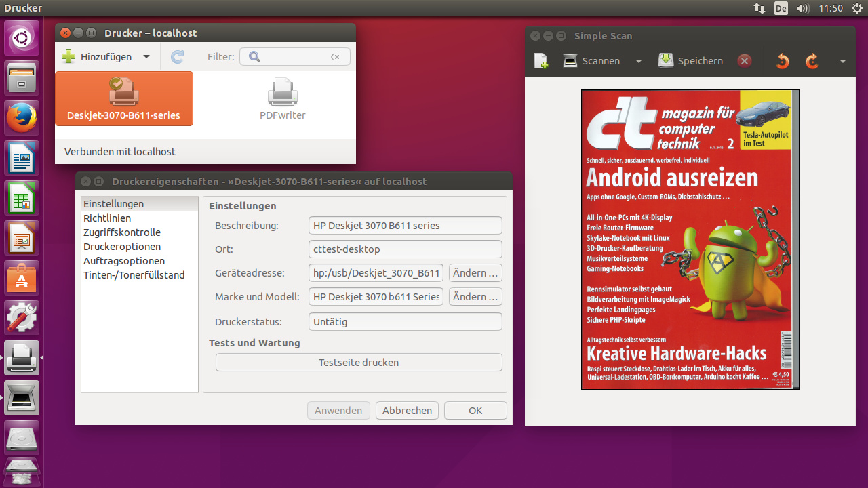Expand the Hinzufügen dropdown arrow

coord(146,57)
